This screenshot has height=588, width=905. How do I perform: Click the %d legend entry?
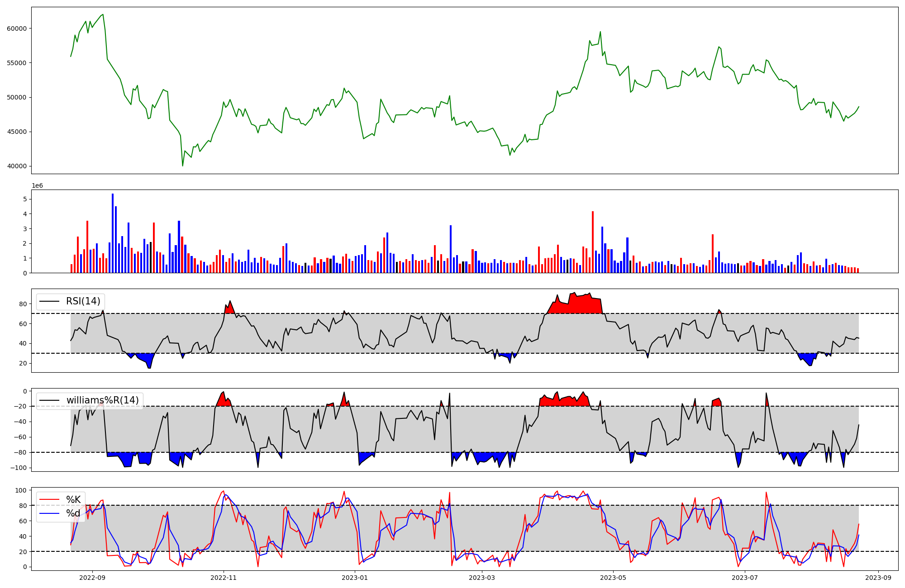coord(73,513)
